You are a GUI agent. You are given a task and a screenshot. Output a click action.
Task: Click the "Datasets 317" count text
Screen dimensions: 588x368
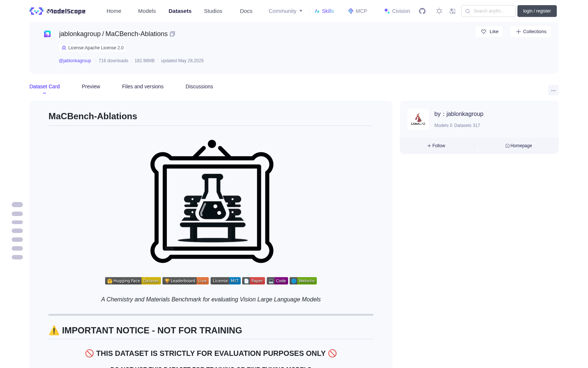click(x=467, y=125)
